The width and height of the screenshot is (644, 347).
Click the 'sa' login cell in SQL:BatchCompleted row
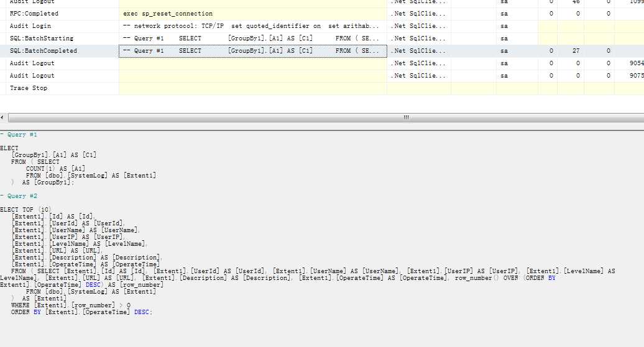point(517,51)
